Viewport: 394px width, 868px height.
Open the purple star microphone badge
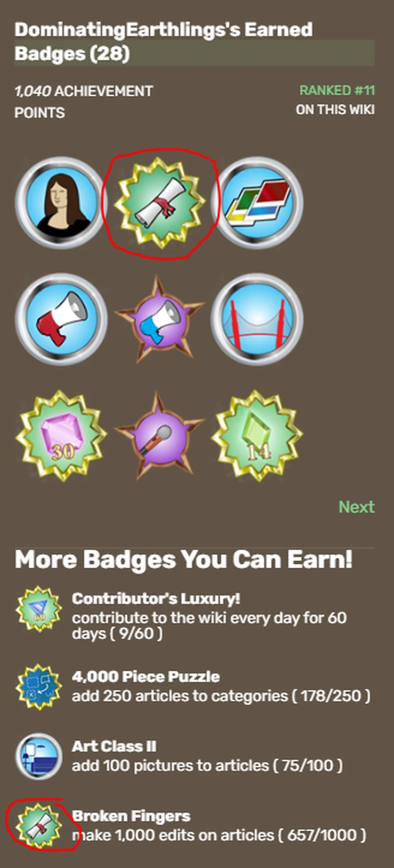[x=160, y=436]
